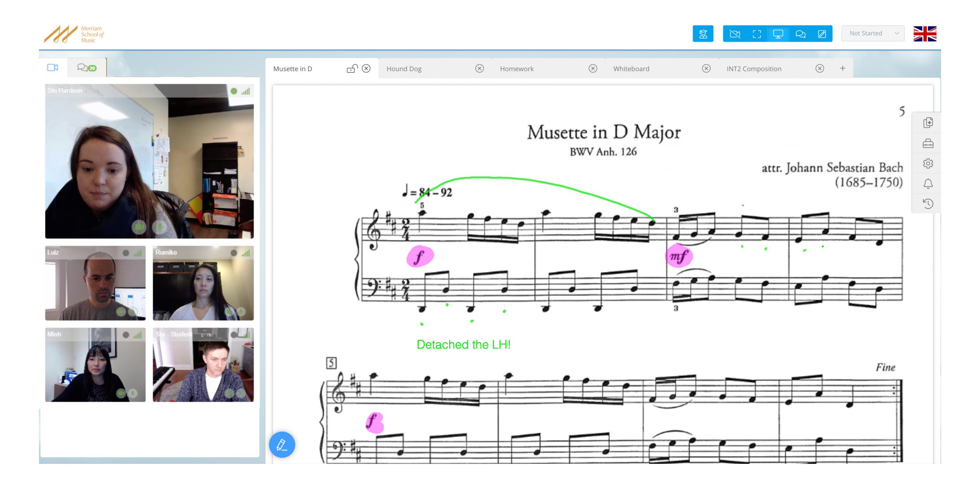
Task: Toggle the lock on Musette in D tab
Action: 352,68
